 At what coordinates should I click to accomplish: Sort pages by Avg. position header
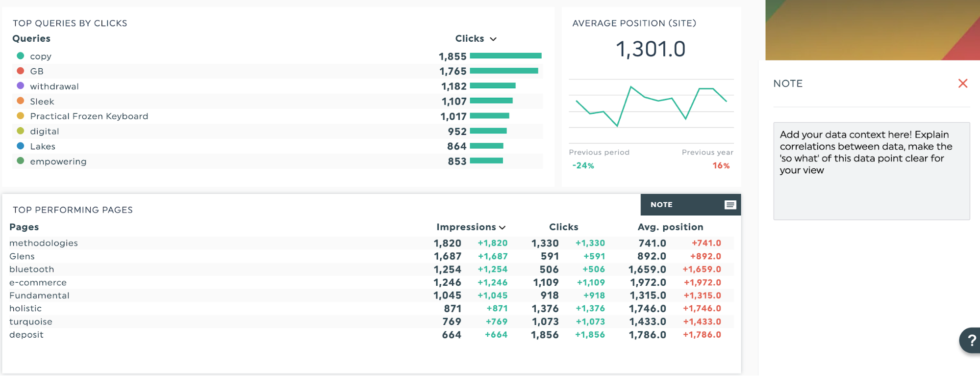670,227
